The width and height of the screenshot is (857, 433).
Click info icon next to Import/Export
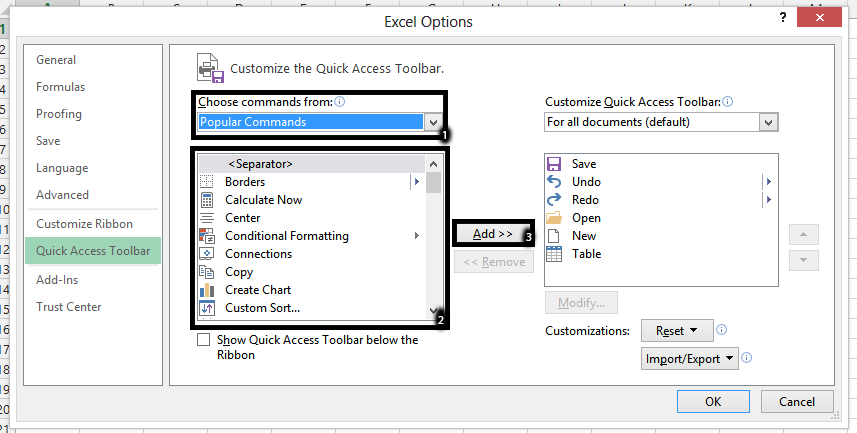pos(747,358)
